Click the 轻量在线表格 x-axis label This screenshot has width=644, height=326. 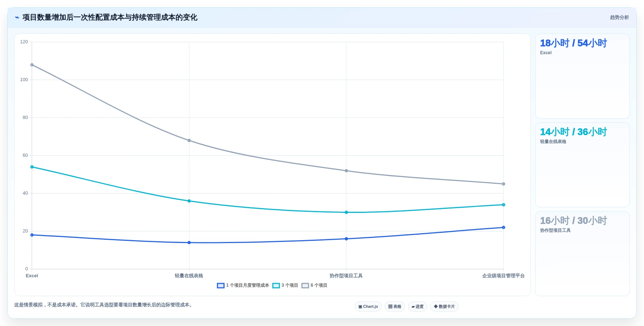189,276
